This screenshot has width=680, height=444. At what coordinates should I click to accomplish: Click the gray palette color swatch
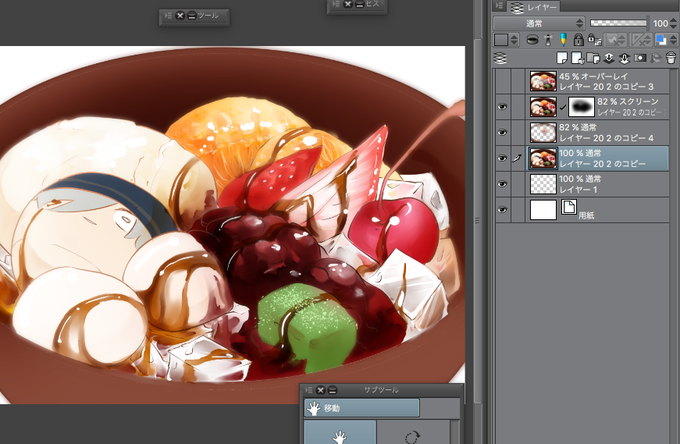point(501,40)
